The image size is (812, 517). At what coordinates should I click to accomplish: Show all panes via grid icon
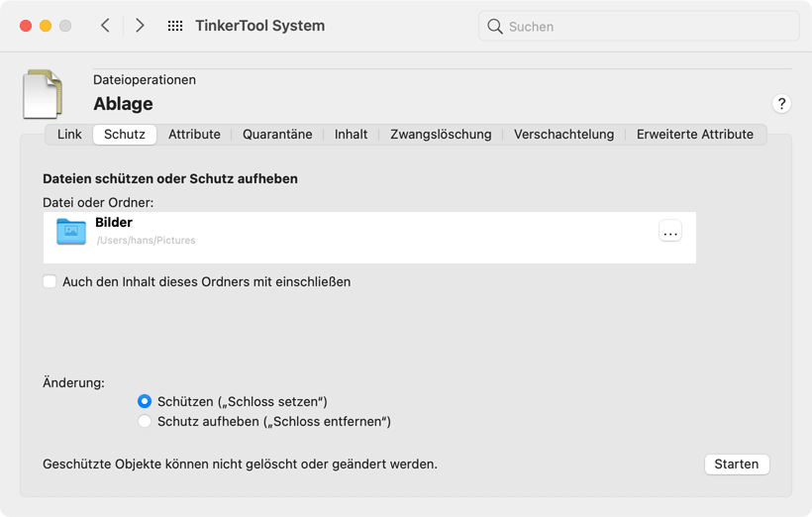pyautogui.click(x=175, y=26)
